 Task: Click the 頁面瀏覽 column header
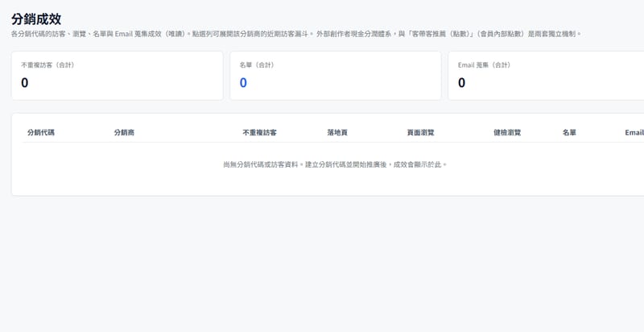click(420, 133)
